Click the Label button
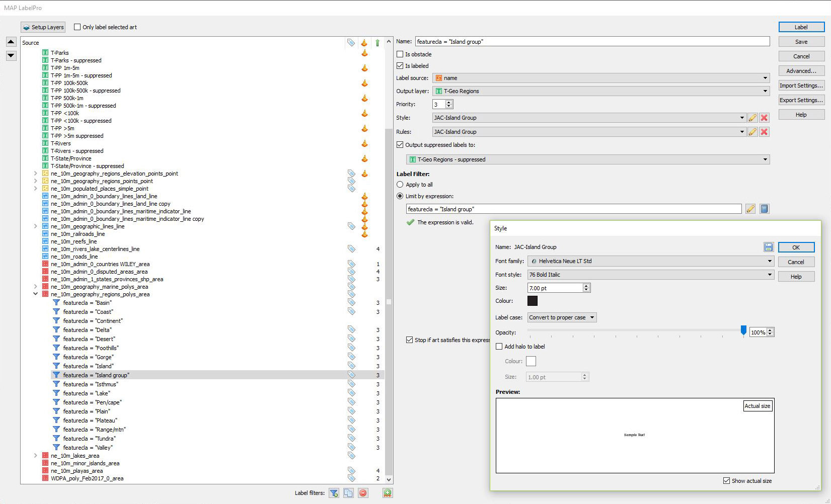This screenshot has width=831, height=504. (x=801, y=27)
